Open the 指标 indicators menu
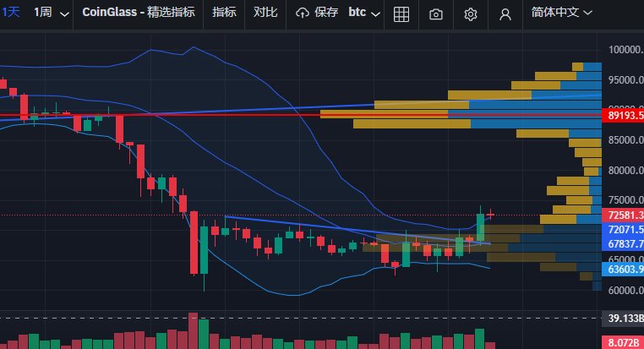Viewport: 644px width, 349px height. point(224,13)
